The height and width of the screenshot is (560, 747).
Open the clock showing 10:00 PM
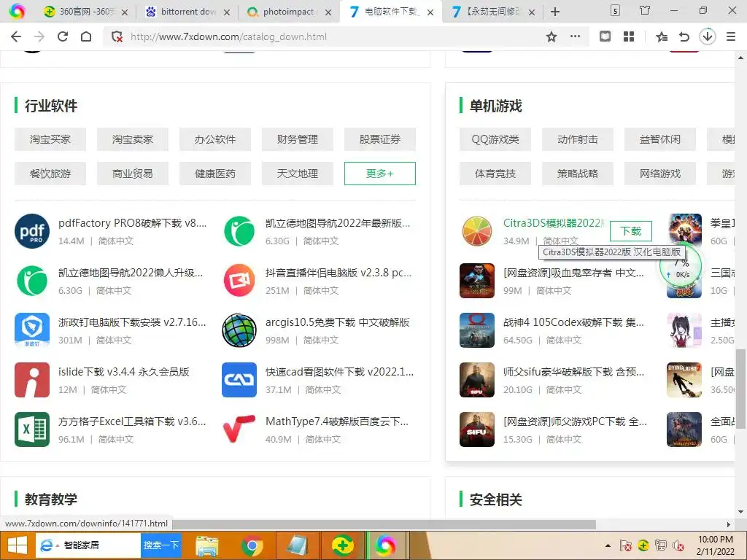(x=715, y=545)
